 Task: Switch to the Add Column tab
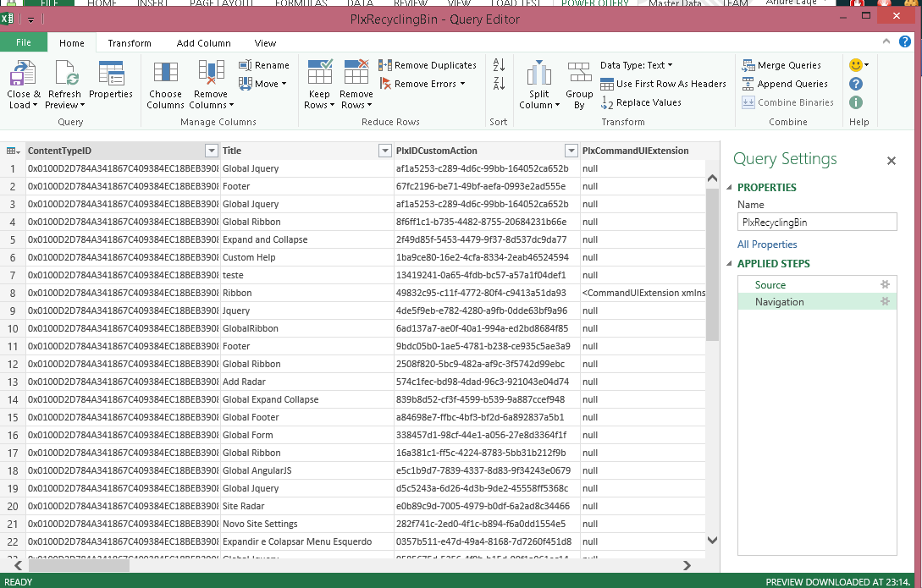click(x=203, y=43)
